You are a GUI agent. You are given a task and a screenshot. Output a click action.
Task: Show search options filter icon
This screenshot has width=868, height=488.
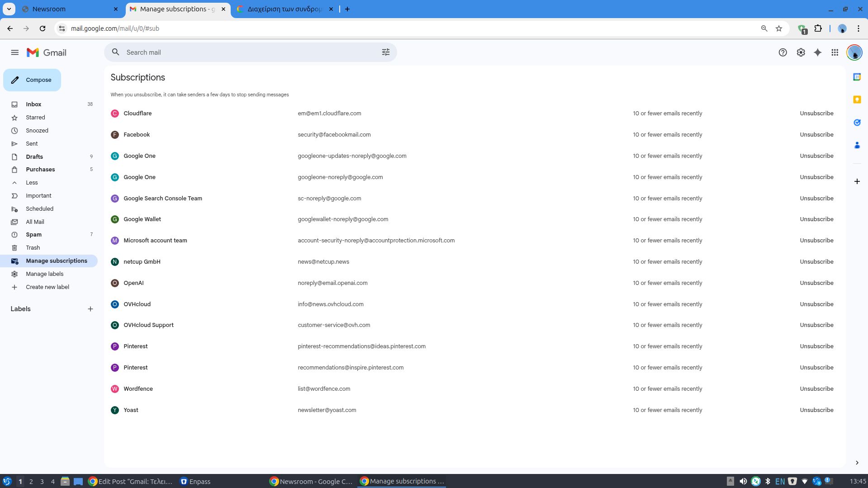pos(385,52)
